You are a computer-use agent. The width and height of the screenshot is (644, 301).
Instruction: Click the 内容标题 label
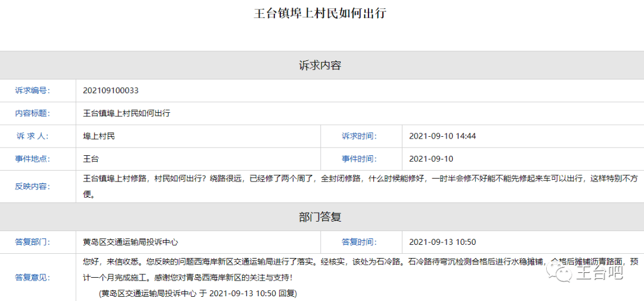[32, 113]
